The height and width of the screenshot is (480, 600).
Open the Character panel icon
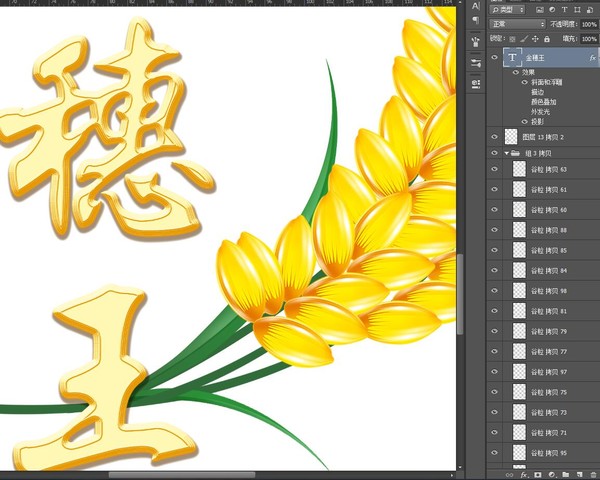(x=476, y=7)
